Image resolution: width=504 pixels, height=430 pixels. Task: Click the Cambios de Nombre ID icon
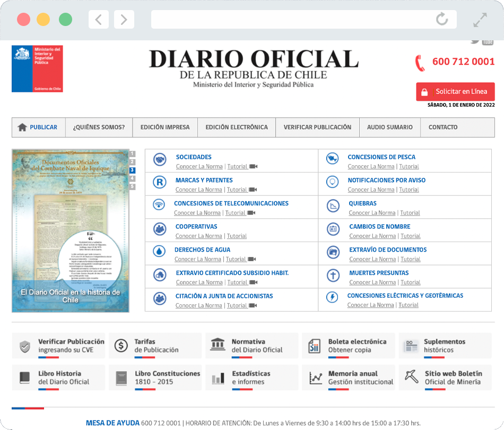[x=333, y=229]
